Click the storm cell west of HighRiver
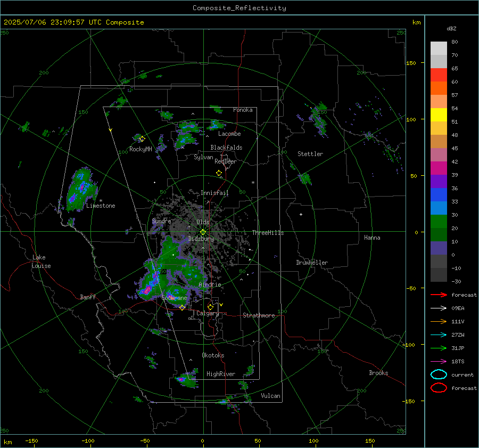The width and height of the screenshot is (479, 448). coord(186,379)
